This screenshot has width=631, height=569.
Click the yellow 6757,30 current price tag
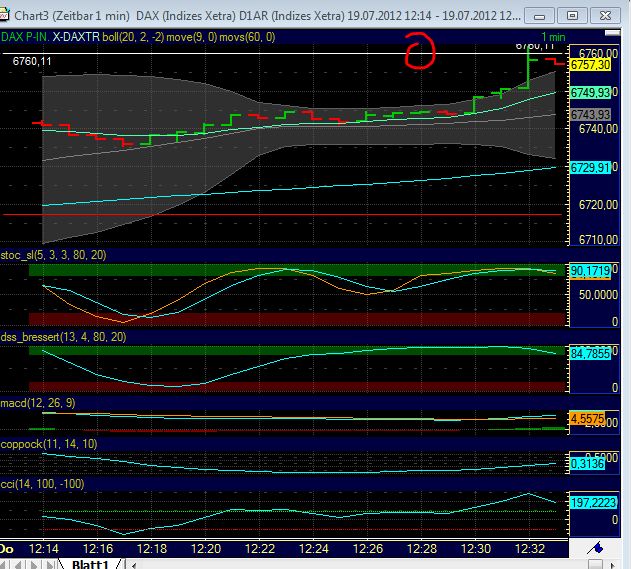pos(590,64)
